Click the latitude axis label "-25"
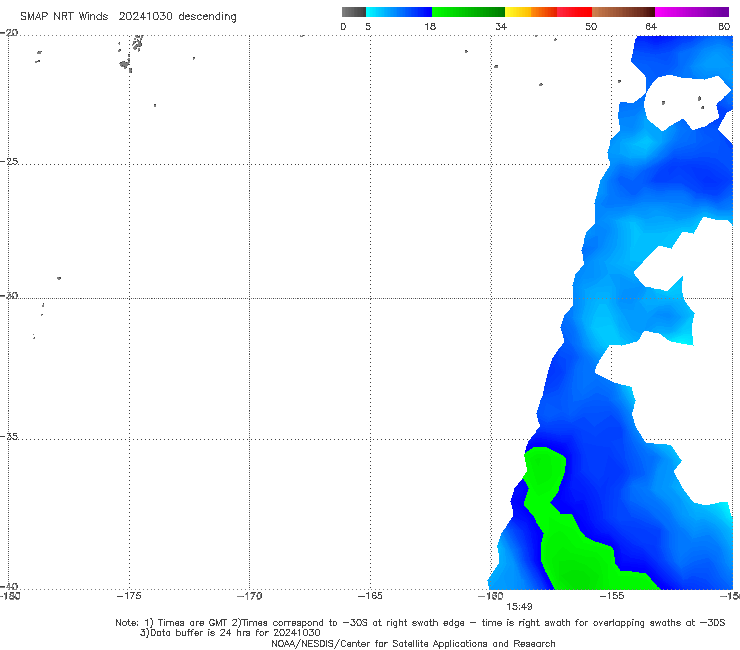This screenshot has height=650, width=740. click(x=9, y=161)
